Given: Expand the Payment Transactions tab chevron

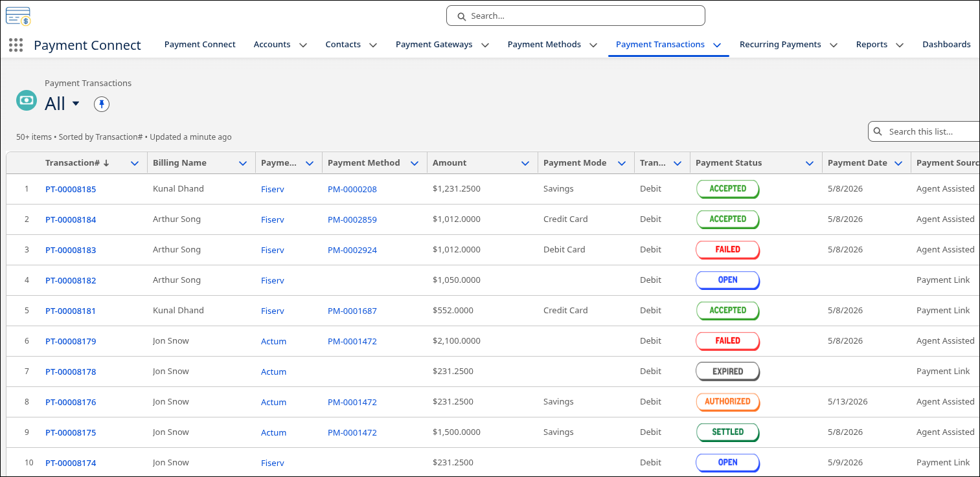Looking at the screenshot, I should tap(717, 45).
